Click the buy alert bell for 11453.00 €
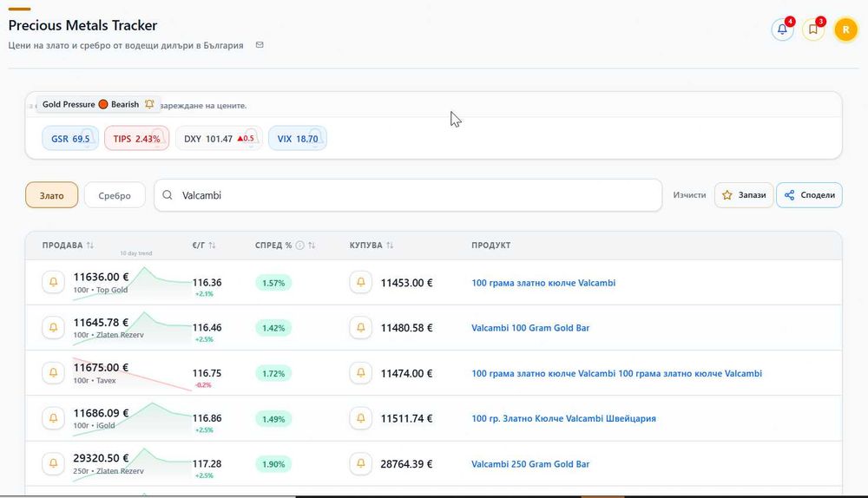868x498 pixels. [x=360, y=282]
